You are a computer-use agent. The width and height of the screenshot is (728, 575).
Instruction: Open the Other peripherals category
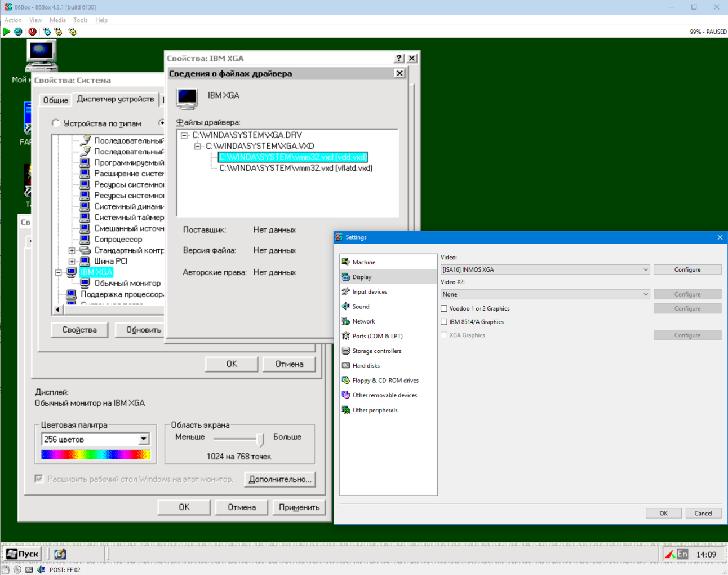[388, 410]
